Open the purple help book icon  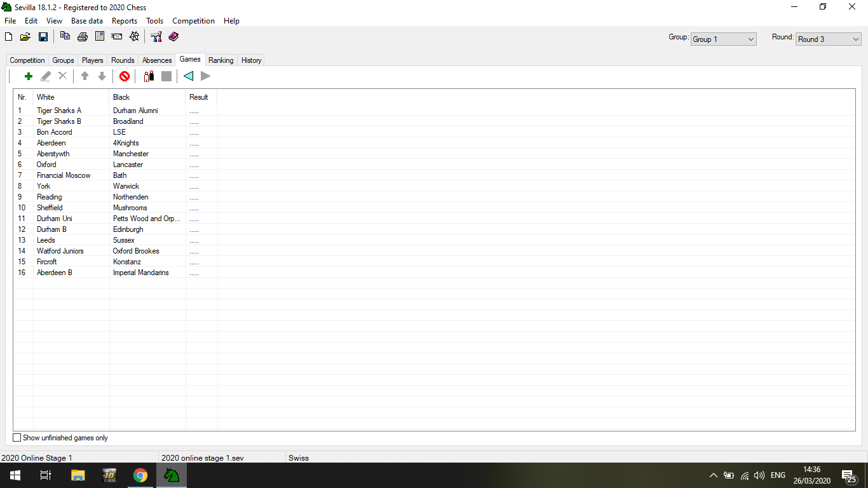pos(173,37)
